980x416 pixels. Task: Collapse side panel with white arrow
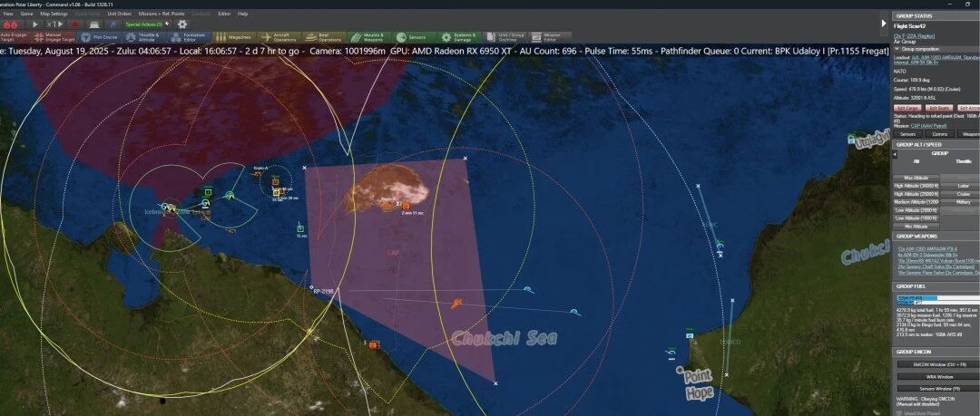884,24
